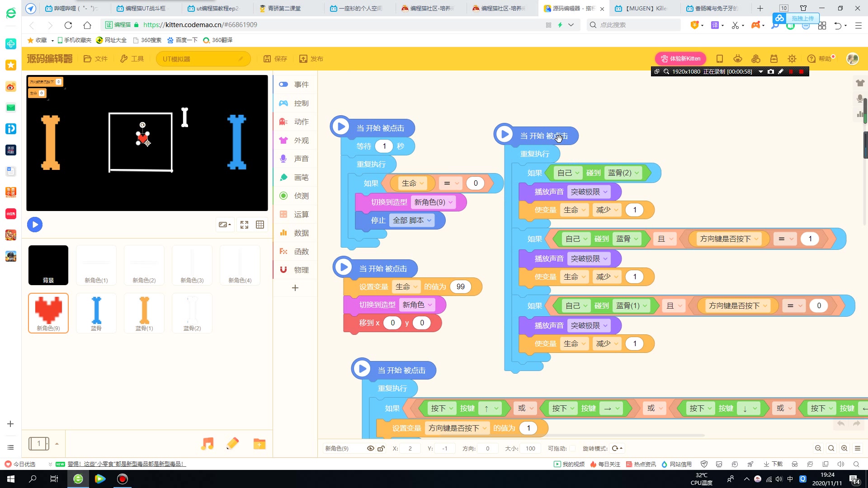Show the stage coordinate grid

[260, 225]
